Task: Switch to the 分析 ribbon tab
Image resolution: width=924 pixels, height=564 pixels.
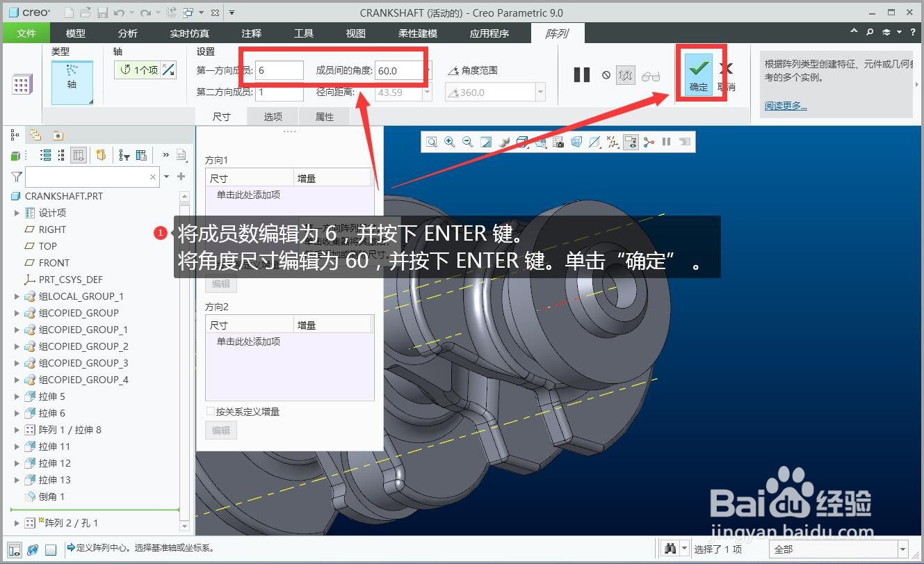Action: [x=128, y=33]
